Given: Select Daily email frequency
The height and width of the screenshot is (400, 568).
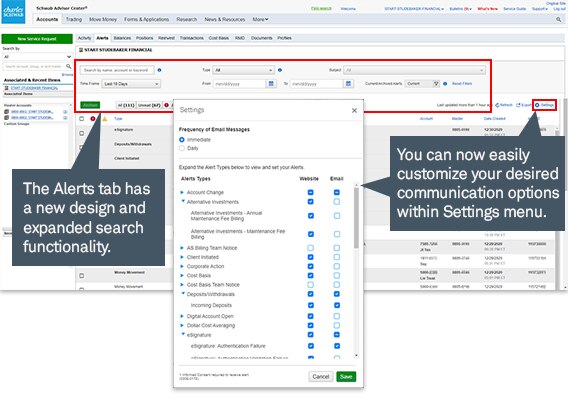Looking at the screenshot, I should [182, 148].
